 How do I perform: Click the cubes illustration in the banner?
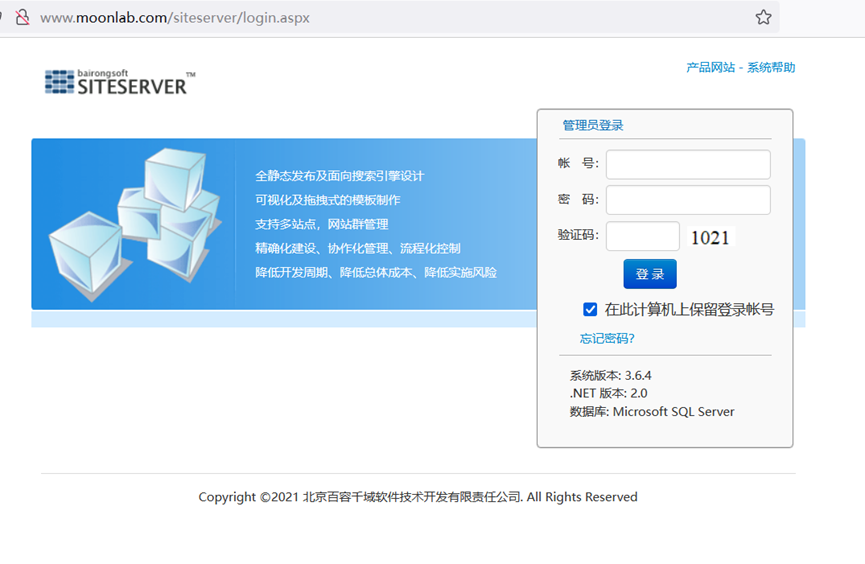[x=136, y=224]
